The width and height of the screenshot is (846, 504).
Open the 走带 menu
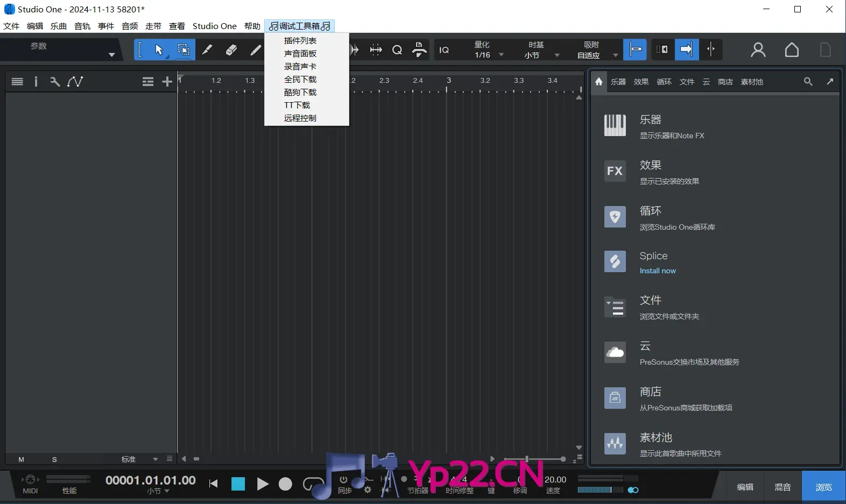tap(153, 26)
